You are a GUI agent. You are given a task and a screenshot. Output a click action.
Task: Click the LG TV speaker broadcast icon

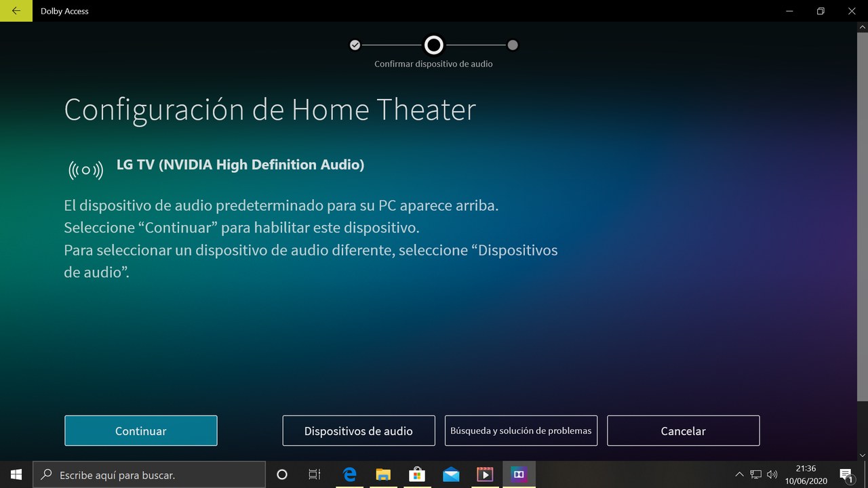(86, 170)
